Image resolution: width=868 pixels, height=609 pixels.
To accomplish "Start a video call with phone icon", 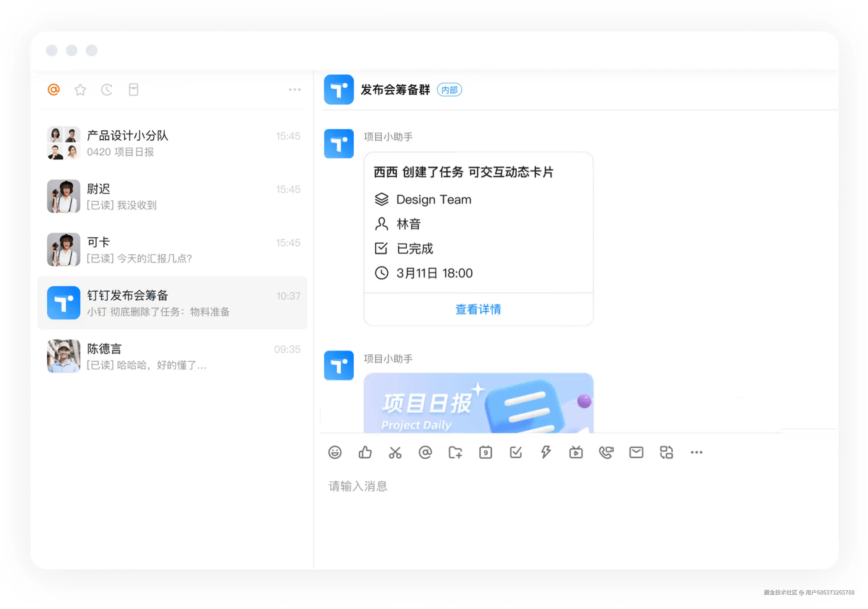I will [606, 452].
